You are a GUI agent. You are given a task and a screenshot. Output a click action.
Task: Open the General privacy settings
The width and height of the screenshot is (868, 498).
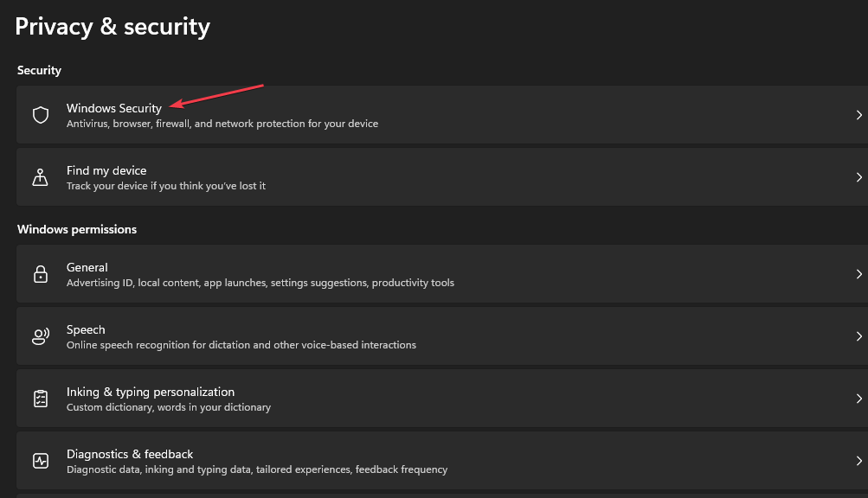point(346,273)
